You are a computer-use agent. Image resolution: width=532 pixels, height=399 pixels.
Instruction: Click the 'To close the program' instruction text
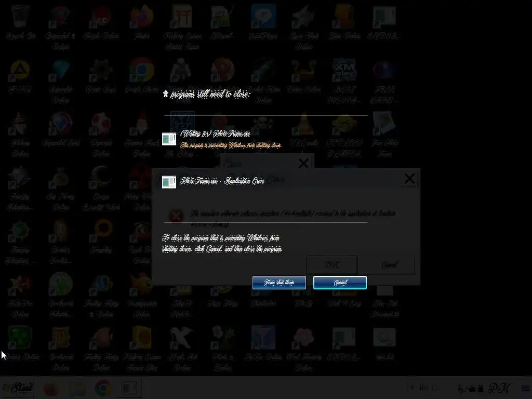click(x=222, y=243)
